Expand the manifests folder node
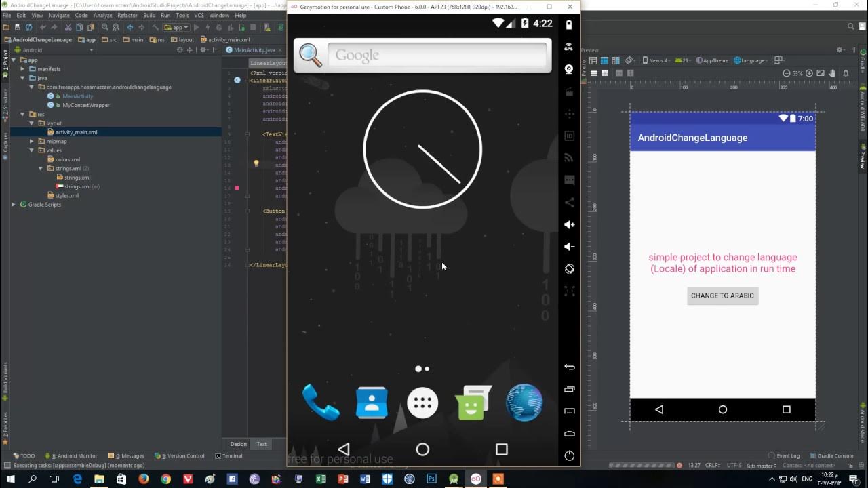The image size is (868, 488). click(22, 69)
